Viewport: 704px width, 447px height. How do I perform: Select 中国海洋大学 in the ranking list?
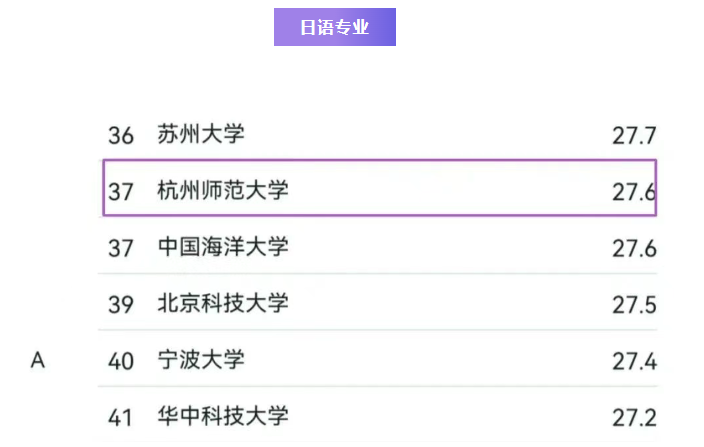click(x=223, y=246)
